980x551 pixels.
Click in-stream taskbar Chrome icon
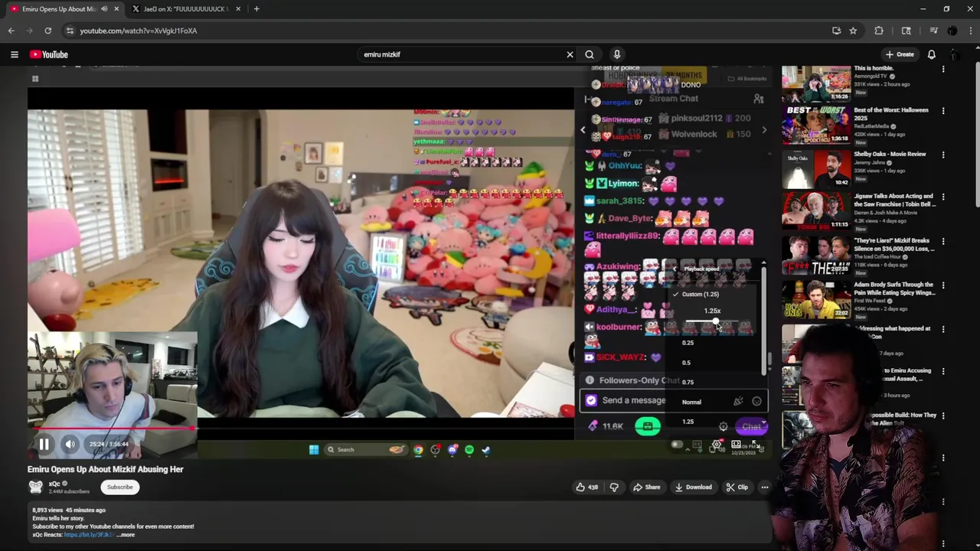[418, 450]
